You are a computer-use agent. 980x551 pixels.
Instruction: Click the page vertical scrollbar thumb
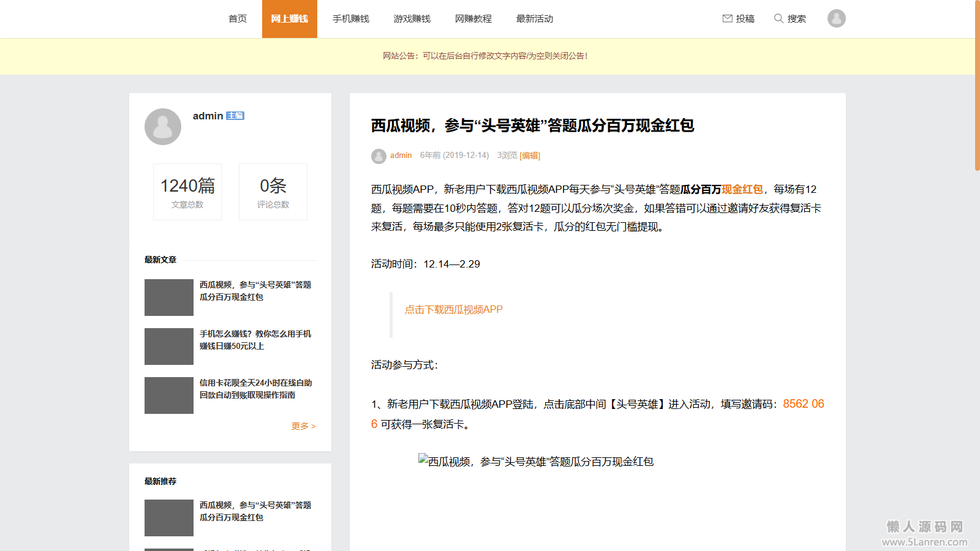coord(977,86)
